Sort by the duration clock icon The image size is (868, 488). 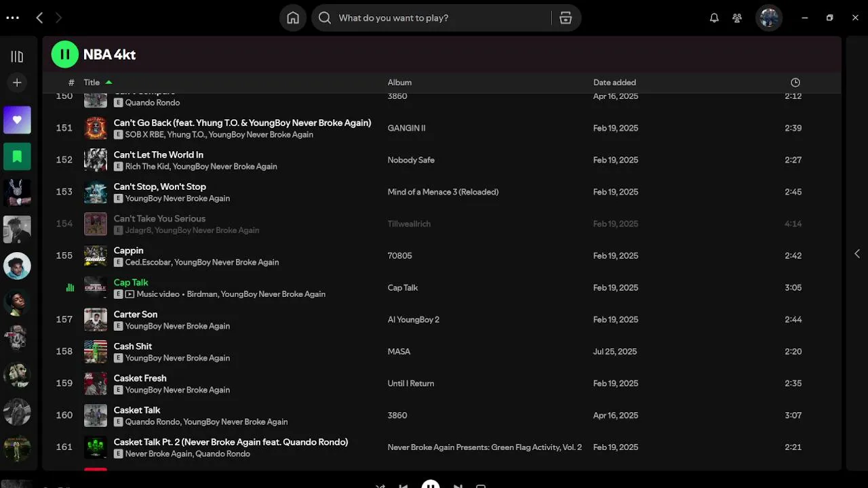(795, 83)
